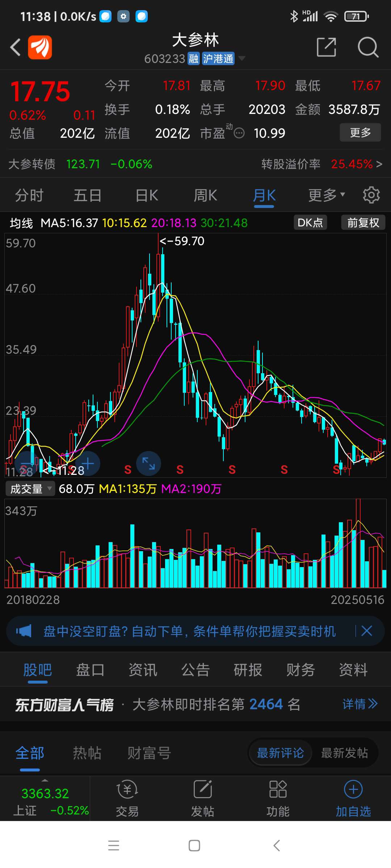
Task: Tap the 59.70 peak price label
Action: coord(182,241)
